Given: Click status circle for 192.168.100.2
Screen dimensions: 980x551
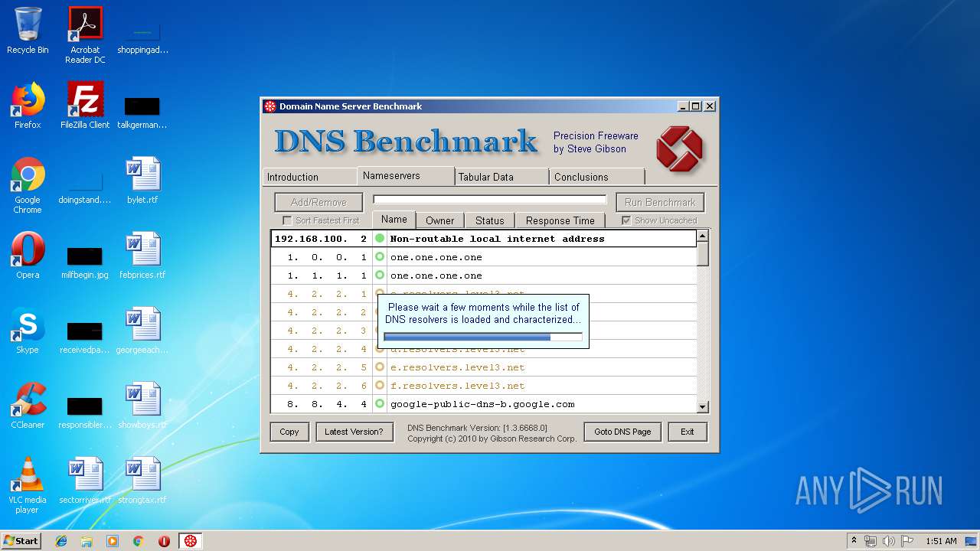Looking at the screenshot, I should pyautogui.click(x=380, y=239).
